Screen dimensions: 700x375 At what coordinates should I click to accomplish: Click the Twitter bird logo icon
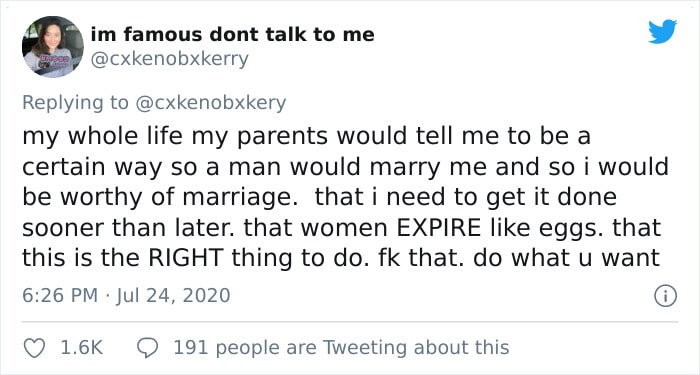[662, 32]
